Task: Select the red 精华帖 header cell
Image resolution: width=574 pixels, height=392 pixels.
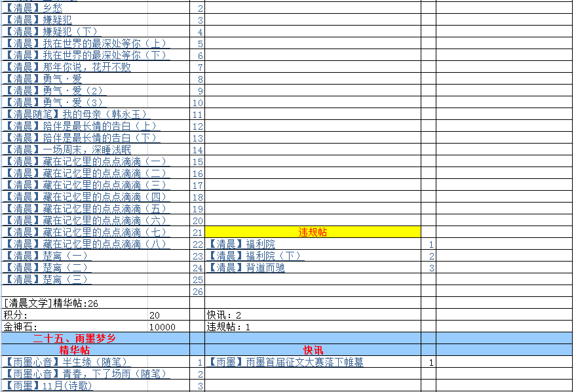Action: click(x=75, y=350)
